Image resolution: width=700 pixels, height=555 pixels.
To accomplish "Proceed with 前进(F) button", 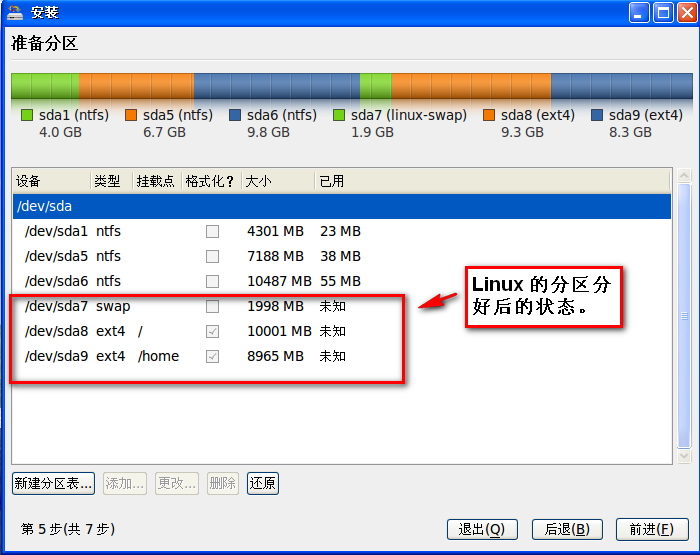I will pos(652,530).
